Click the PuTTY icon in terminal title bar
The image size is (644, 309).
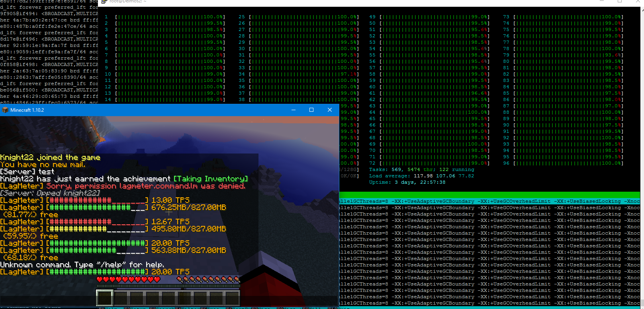click(104, 2)
